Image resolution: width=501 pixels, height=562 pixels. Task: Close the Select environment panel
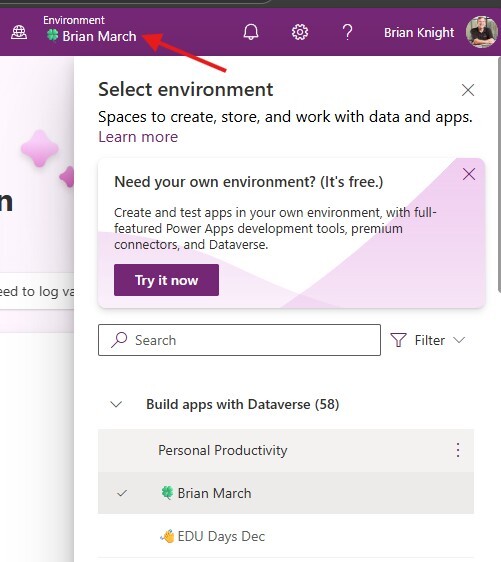[468, 90]
